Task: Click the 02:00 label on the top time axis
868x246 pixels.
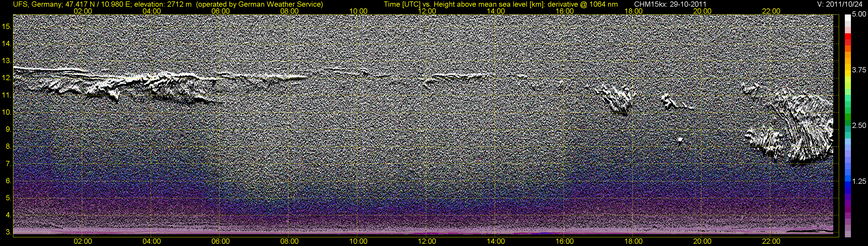Action: point(83,11)
